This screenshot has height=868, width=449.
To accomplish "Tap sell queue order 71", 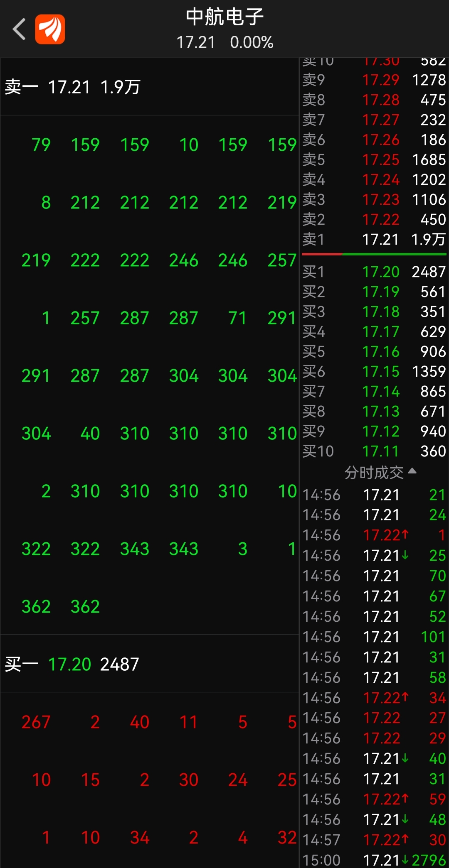I will [238, 318].
